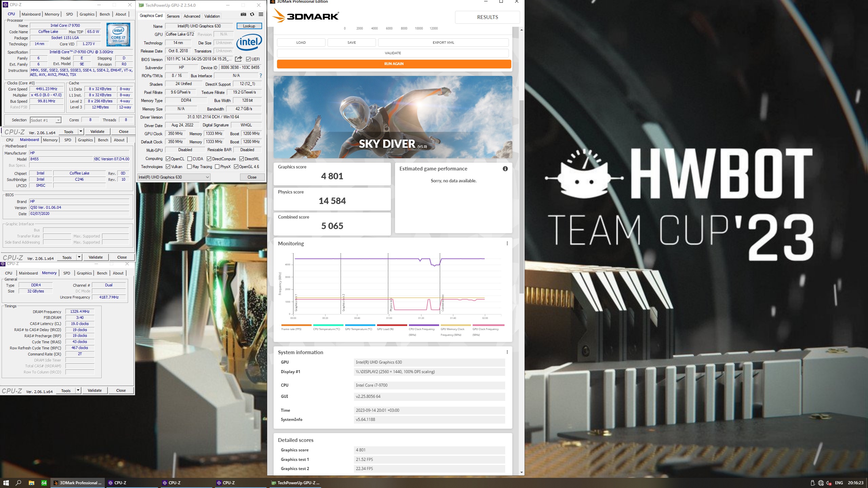Open the System information three-dot menu
The height and width of the screenshot is (488, 868).
[x=507, y=352]
